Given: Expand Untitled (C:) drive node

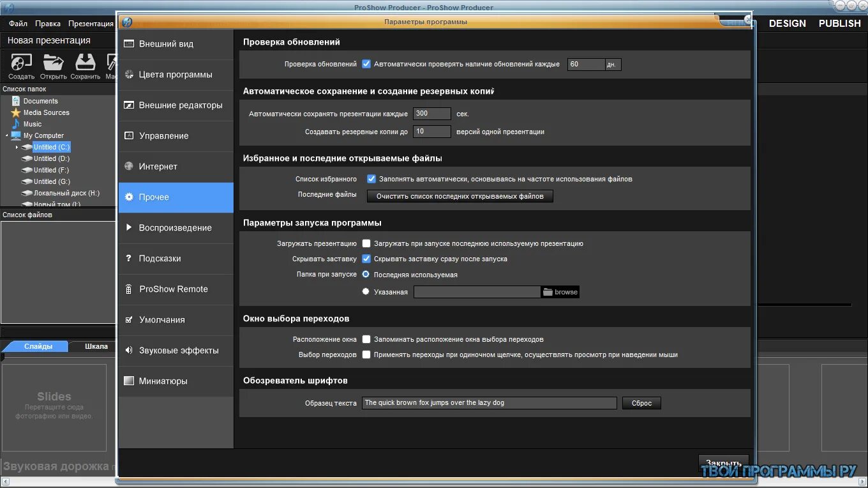Looking at the screenshot, I should coord(17,147).
